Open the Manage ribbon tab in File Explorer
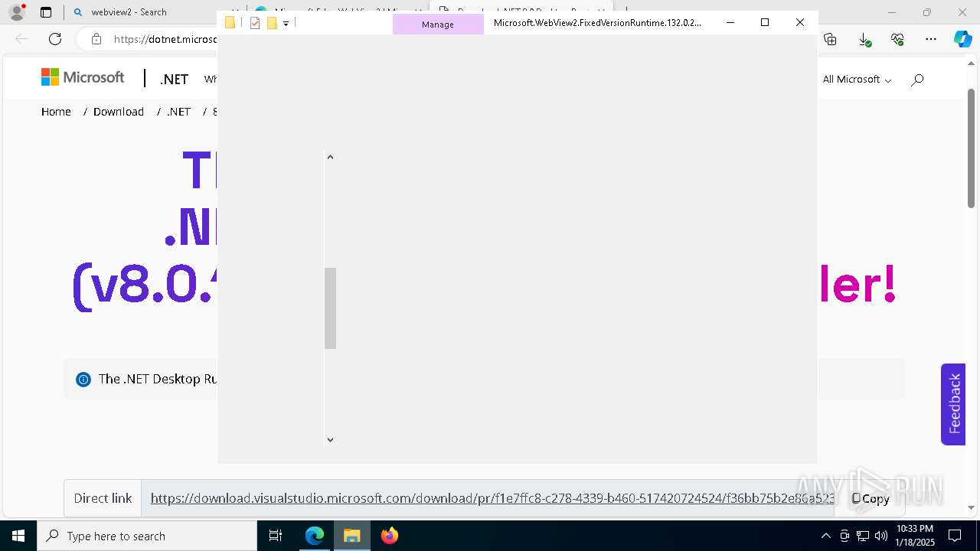Viewport: 980px width, 551px height. coord(438,24)
